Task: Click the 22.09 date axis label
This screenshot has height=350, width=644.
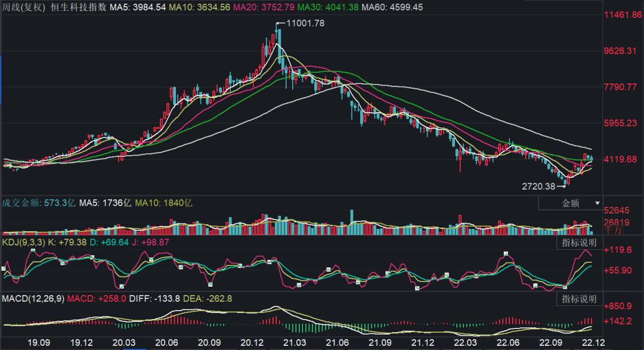Action: 551,343
